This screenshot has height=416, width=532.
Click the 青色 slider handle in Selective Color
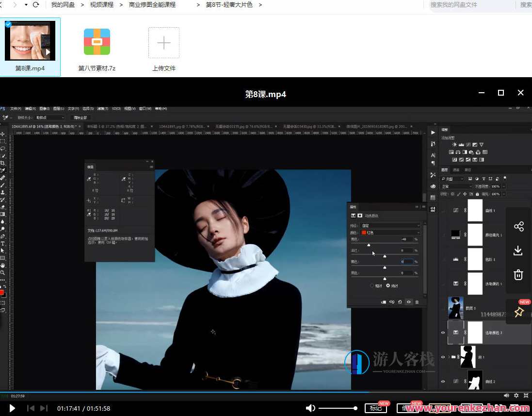tap(369, 245)
